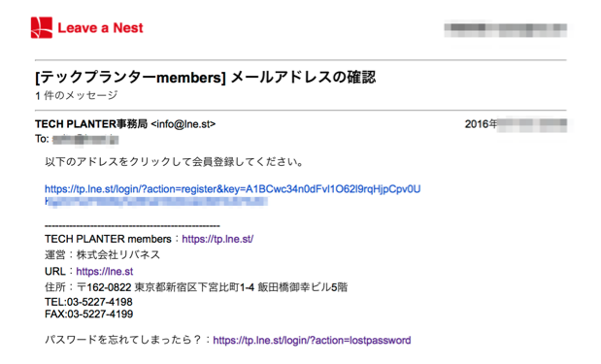Click the dashed signature separator line
601x364 pixels.
tap(132, 226)
